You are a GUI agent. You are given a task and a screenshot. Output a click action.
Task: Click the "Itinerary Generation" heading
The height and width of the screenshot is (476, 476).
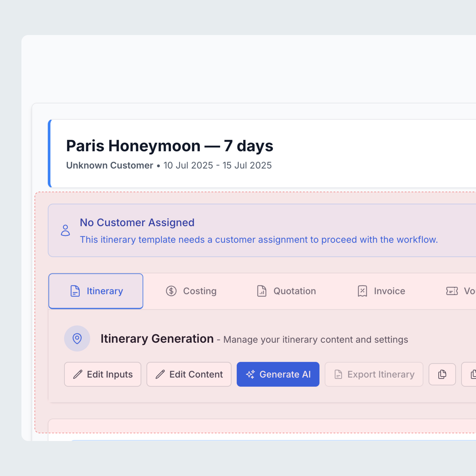157,338
